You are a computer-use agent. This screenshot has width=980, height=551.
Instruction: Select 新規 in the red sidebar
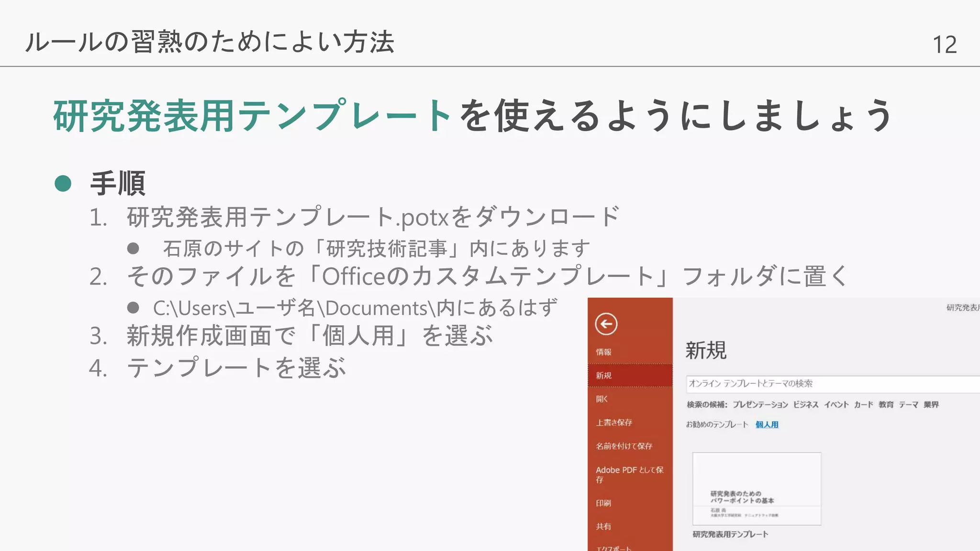[x=630, y=375]
